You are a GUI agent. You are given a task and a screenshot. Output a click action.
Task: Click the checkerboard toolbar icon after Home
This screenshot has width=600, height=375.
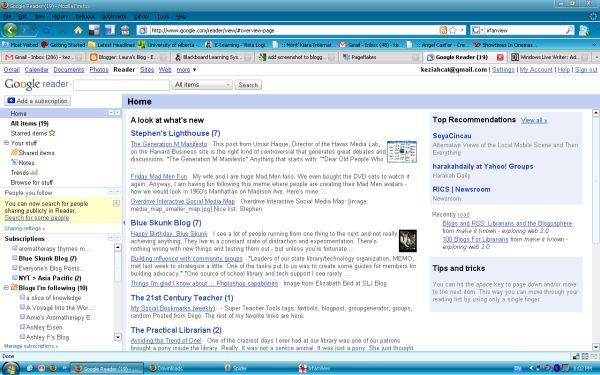click(x=94, y=30)
